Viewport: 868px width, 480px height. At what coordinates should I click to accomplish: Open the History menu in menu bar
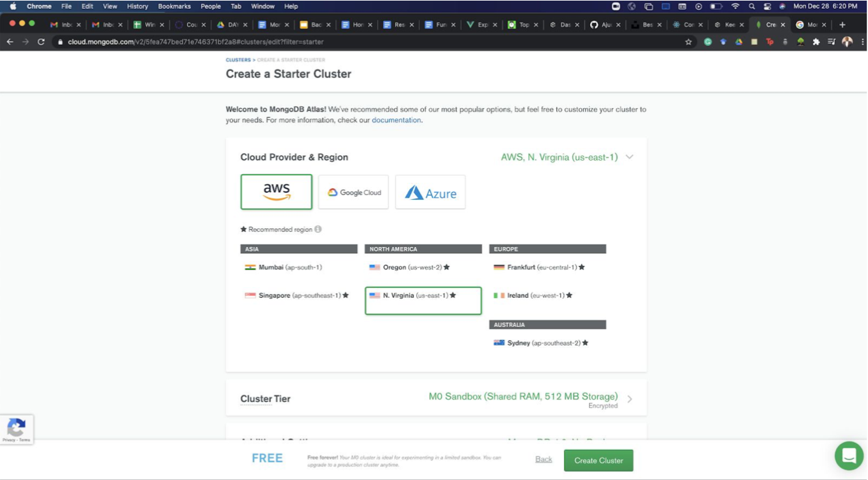[x=137, y=6]
